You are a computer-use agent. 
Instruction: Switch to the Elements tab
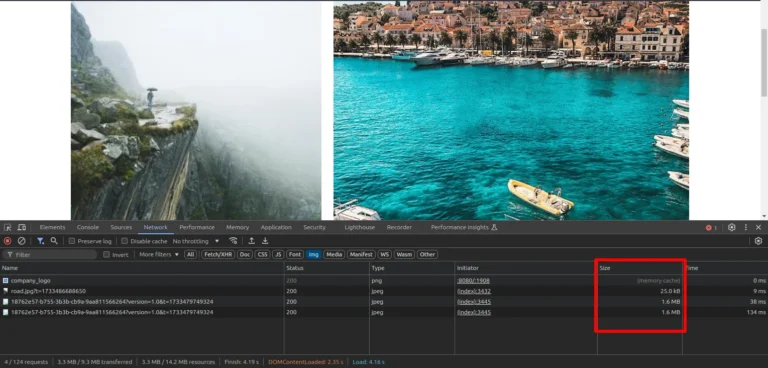(x=52, y=227)
